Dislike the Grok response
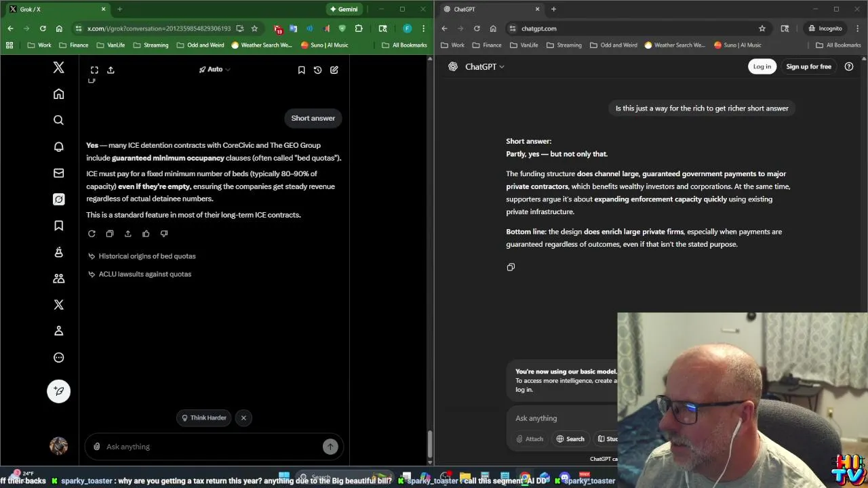The width and height of the screenshot is (868, 488). [x=164, y=234]
